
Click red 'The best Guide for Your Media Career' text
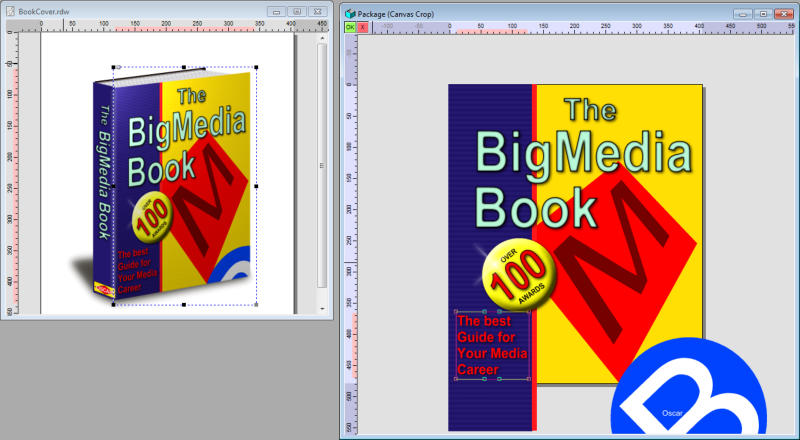coord(492,345)
